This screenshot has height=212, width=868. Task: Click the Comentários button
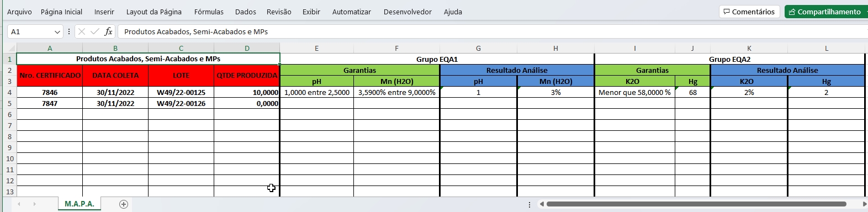coord(749,12)
